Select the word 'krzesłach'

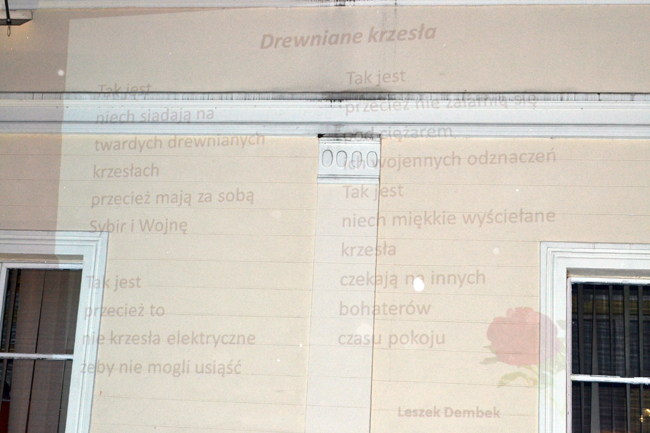126,171
